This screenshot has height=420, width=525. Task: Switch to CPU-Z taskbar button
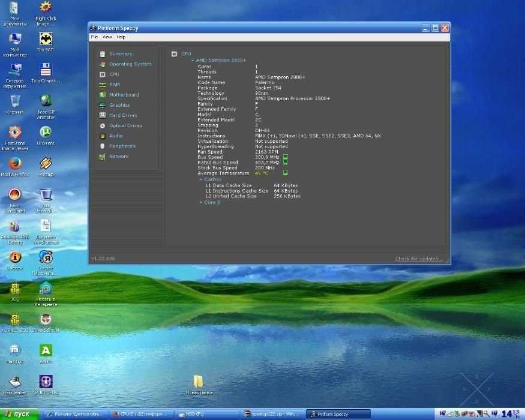coord(141,415)
